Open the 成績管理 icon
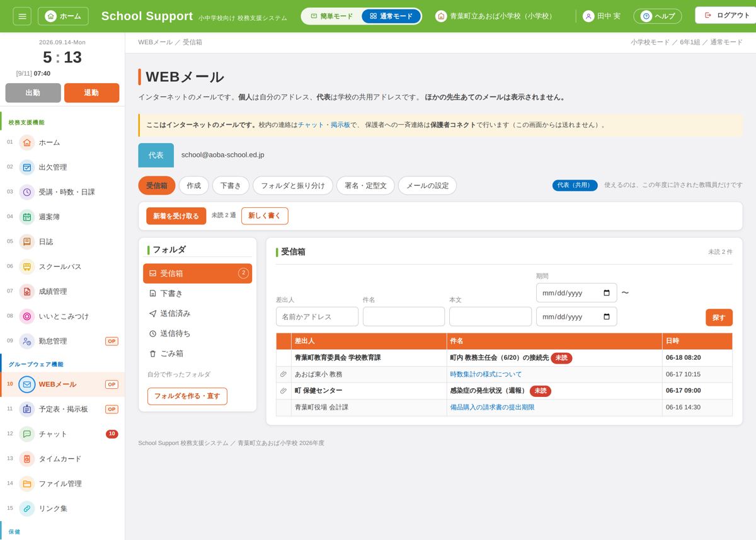Screen dimensions: 756x540 click(x=27, y=291)
